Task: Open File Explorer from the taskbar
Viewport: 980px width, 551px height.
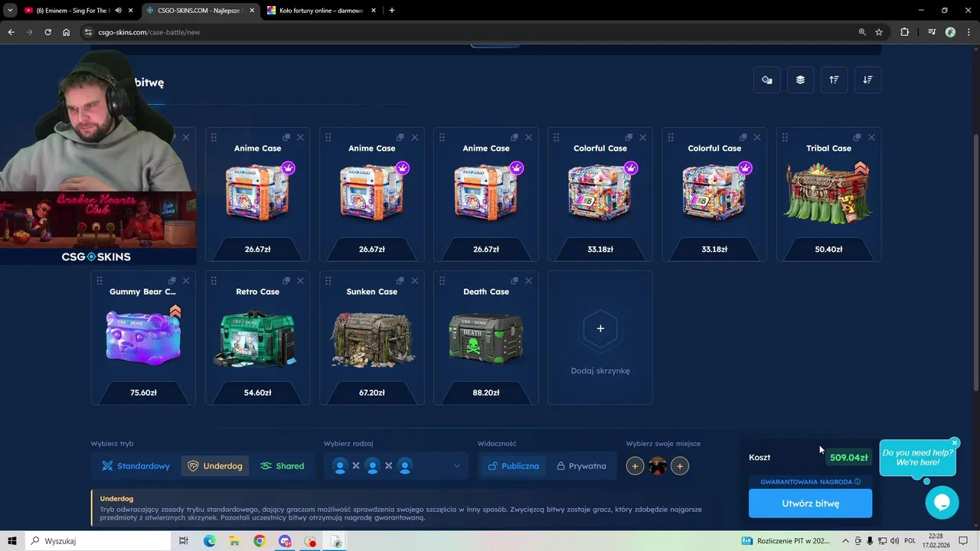Action: [234, 541]
